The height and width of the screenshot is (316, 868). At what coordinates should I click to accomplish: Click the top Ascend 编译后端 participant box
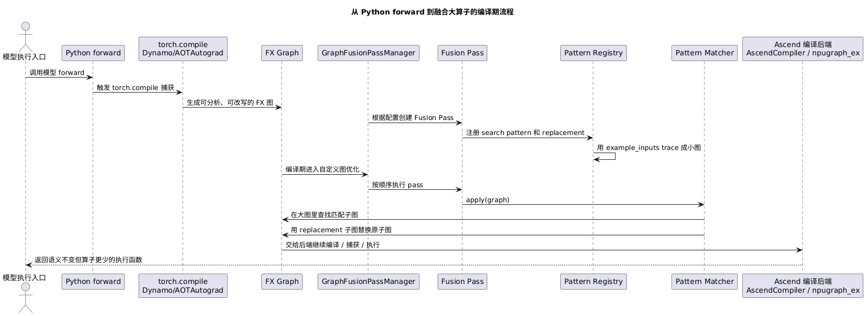tap(803, 49)
